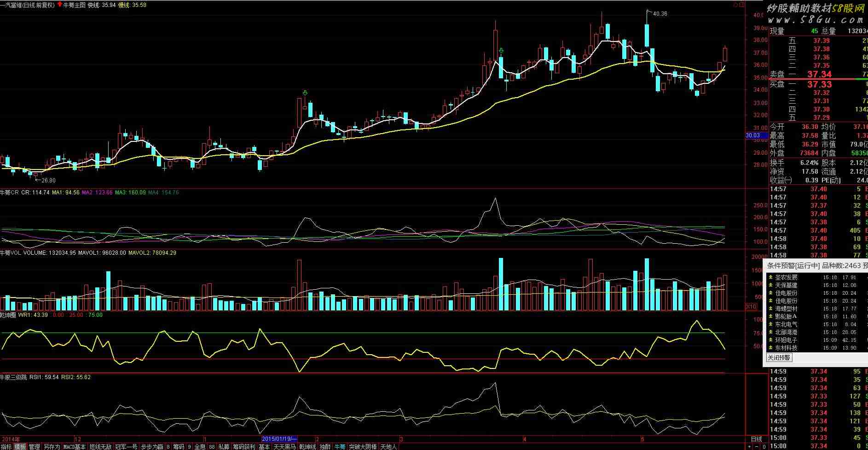The height and width of the screenshot is (450, 868).
Task: Click the 2015/01/19 date marker on timeline
Action: click(279, 439)
